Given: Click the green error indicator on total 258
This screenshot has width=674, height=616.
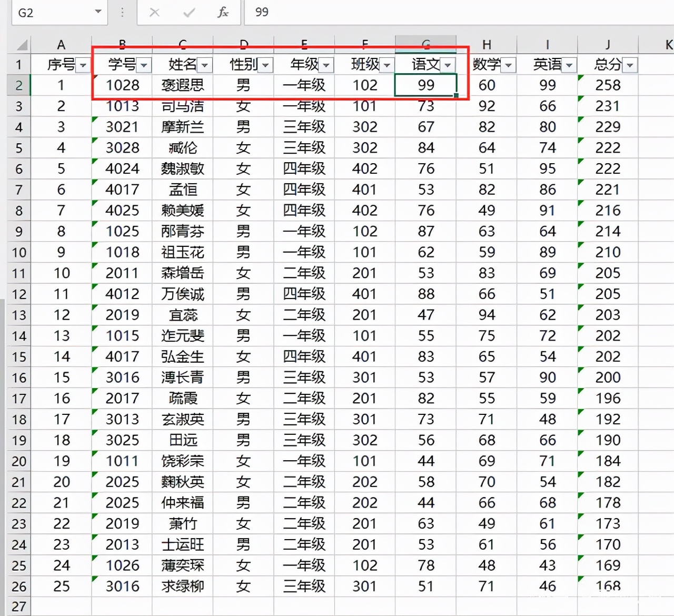Looking at the screenshot, I should (581, 77).
